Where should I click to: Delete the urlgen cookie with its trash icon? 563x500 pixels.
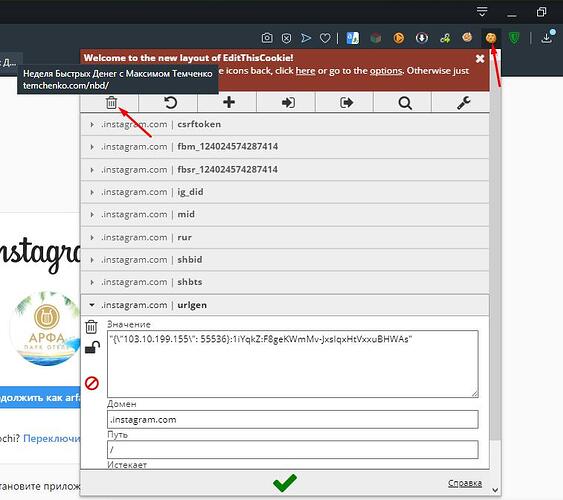tap(91, 327)
